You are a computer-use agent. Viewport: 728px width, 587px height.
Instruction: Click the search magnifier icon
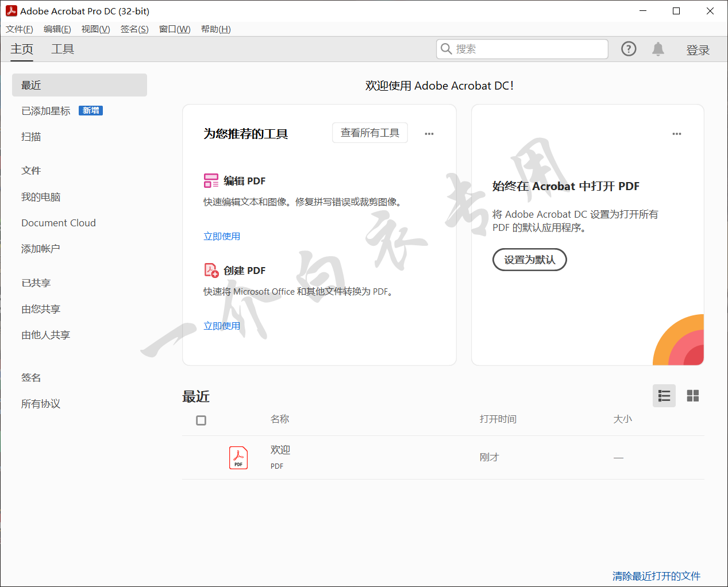(x=446, y=49)
